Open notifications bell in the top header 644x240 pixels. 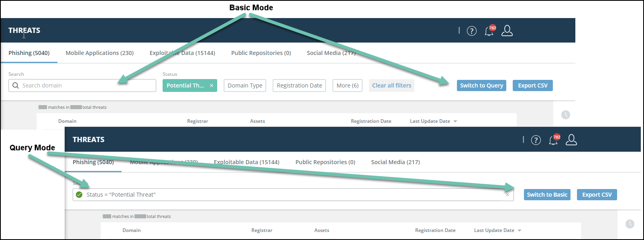[489, 31]
